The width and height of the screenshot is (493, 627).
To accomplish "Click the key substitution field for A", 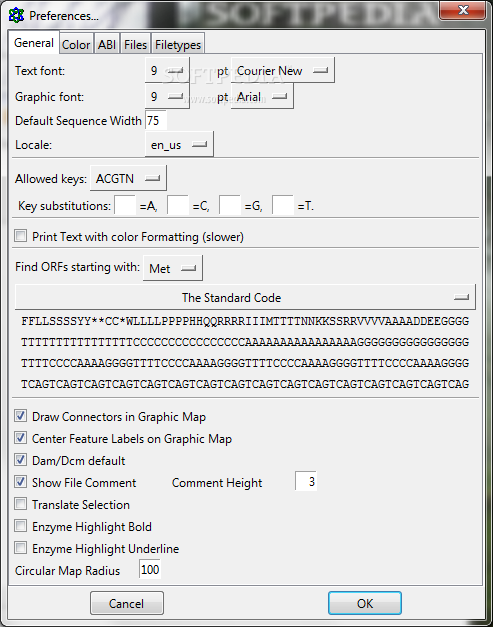I will pyautogui.click(x=125, y=205).
